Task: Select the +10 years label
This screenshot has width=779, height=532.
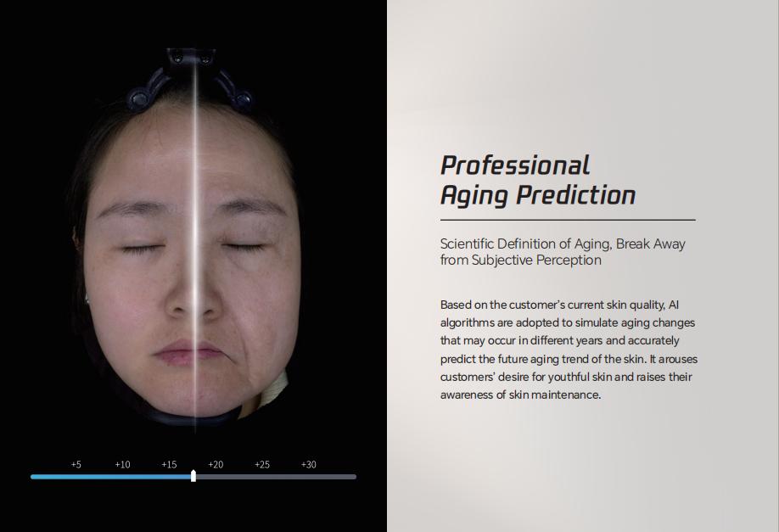Action: tap(122, 464)
